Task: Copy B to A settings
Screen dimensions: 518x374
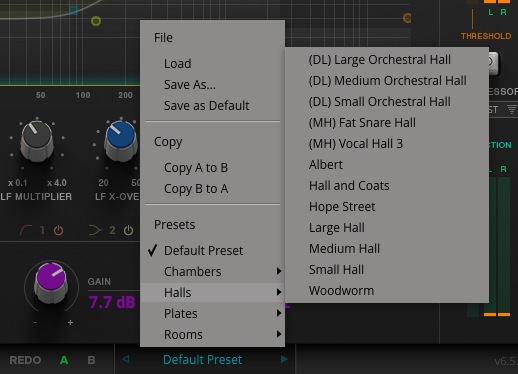Action: 212,189
